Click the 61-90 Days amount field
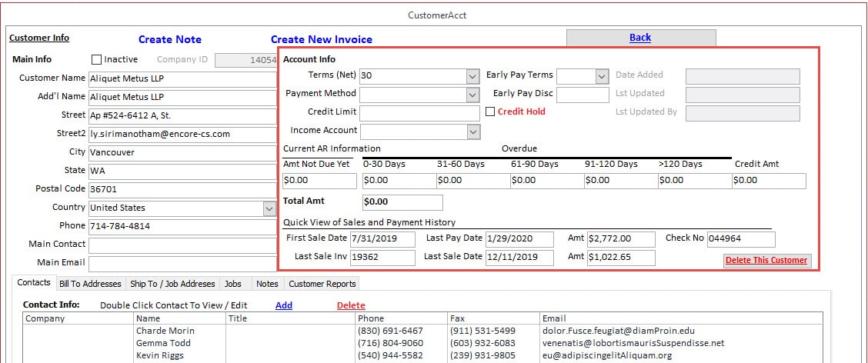 (547, 181)
